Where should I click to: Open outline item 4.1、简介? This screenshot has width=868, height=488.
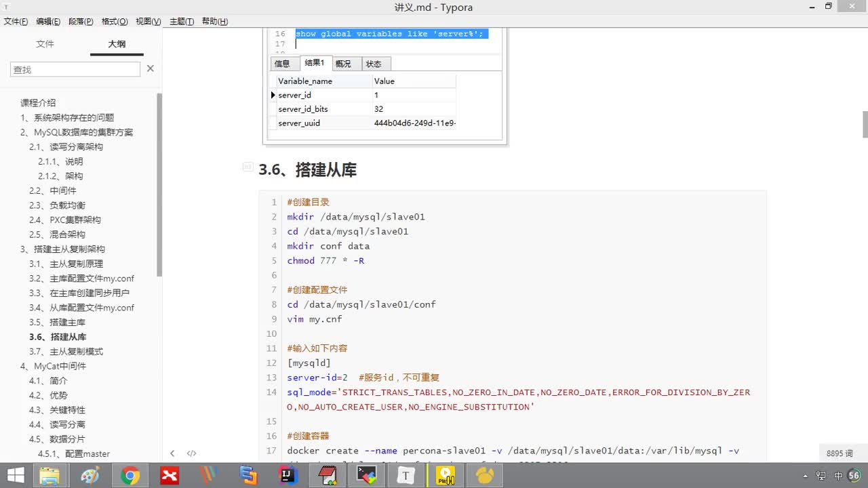(x=48, y=380)
